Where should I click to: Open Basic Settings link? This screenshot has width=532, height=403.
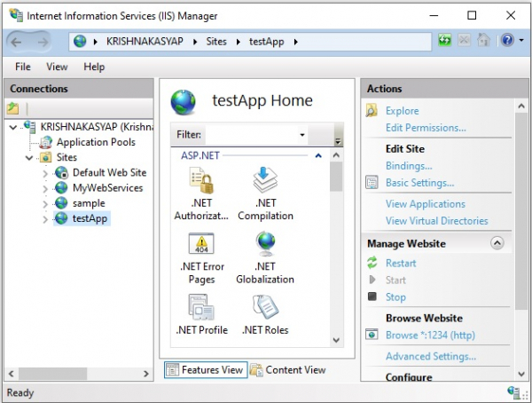point(419,183)
